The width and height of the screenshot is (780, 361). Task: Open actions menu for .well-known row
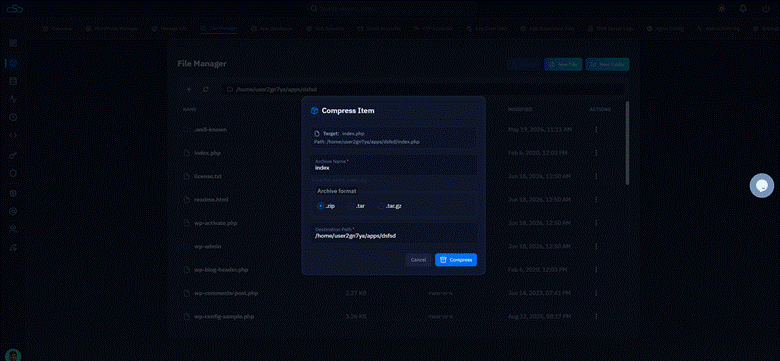[x=596, y=129]
